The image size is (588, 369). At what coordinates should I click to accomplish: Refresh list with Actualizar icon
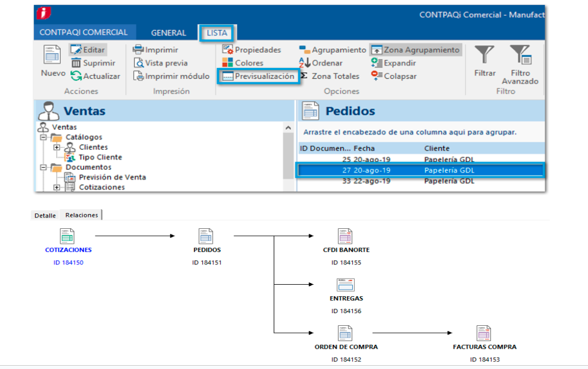[x=76, y=76]
